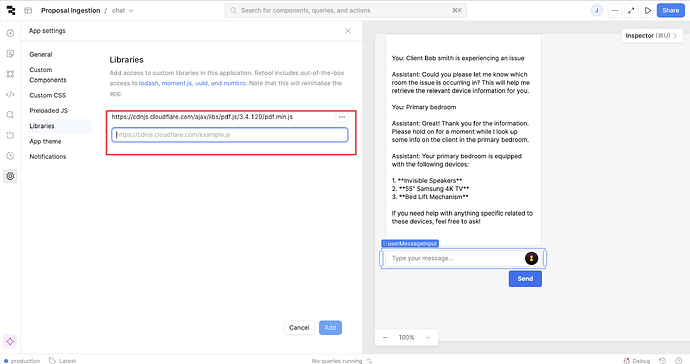Toggle the layout panel icon in header

click(28, 10)
